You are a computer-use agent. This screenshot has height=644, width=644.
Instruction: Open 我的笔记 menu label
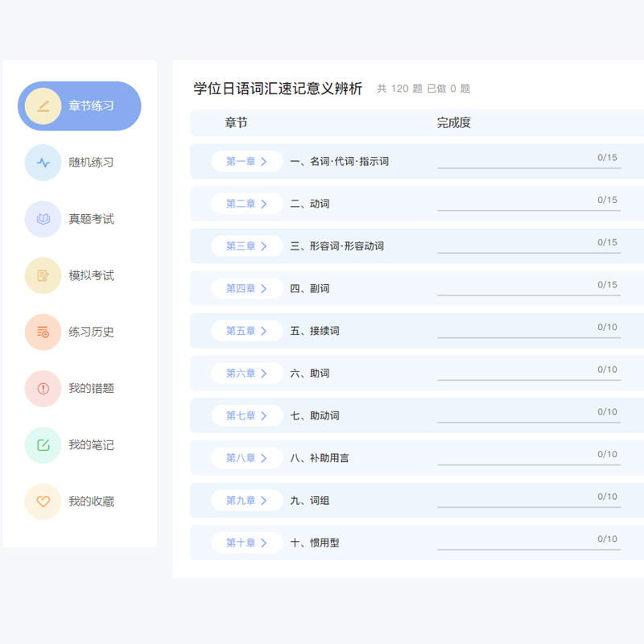(x=91, y=445)
